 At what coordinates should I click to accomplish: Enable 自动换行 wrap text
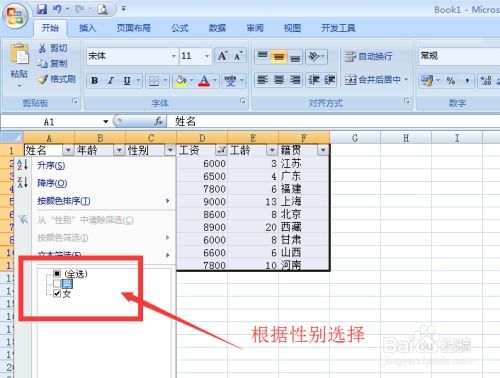(368, 56)
